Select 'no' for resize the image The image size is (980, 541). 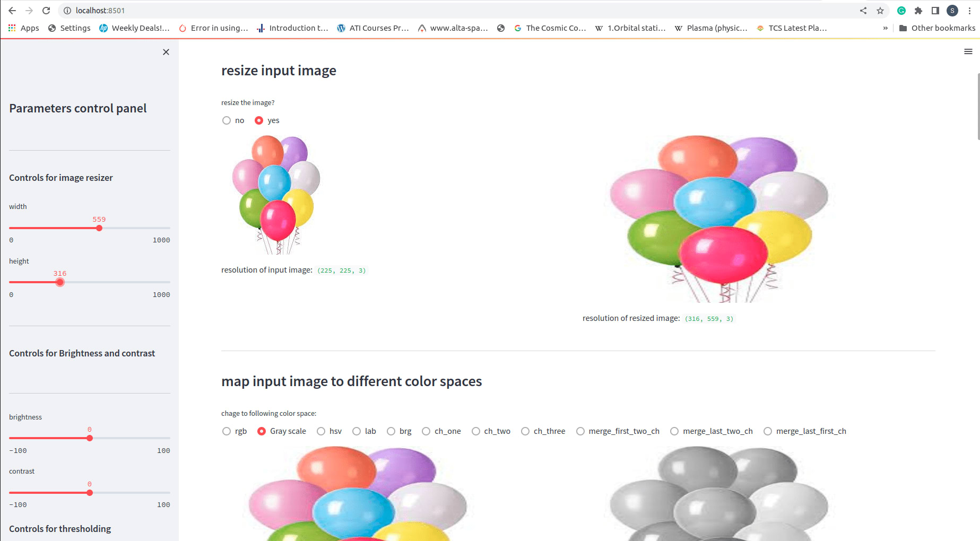tap(233, 120)
